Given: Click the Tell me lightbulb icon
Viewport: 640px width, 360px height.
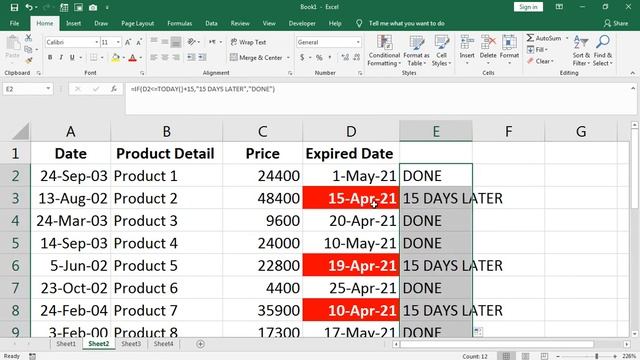Looking at the screenshot, I should click(359, 23).
